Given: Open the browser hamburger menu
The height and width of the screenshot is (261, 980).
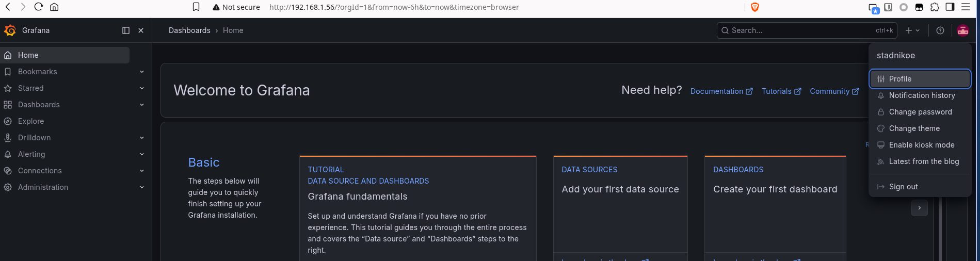Looking at the screenshot, I should (966, 7).
